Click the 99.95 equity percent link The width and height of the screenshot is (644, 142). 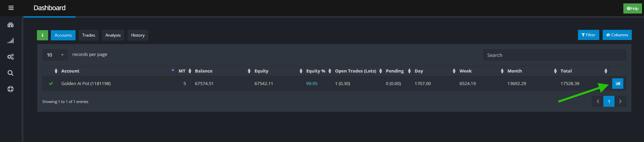(312, 84)
